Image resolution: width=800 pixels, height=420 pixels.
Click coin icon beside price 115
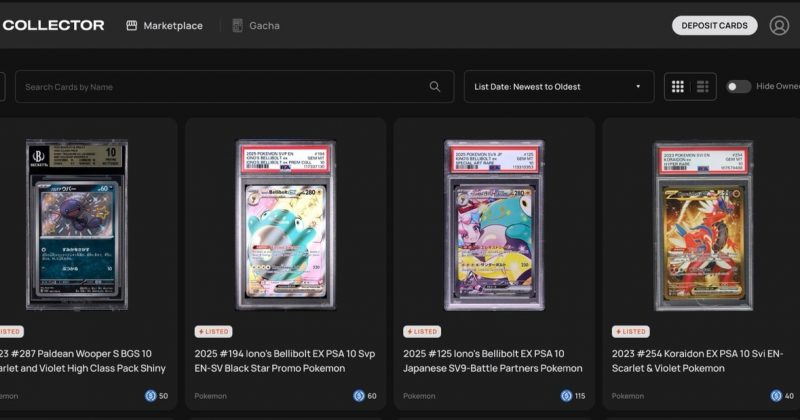566,396
